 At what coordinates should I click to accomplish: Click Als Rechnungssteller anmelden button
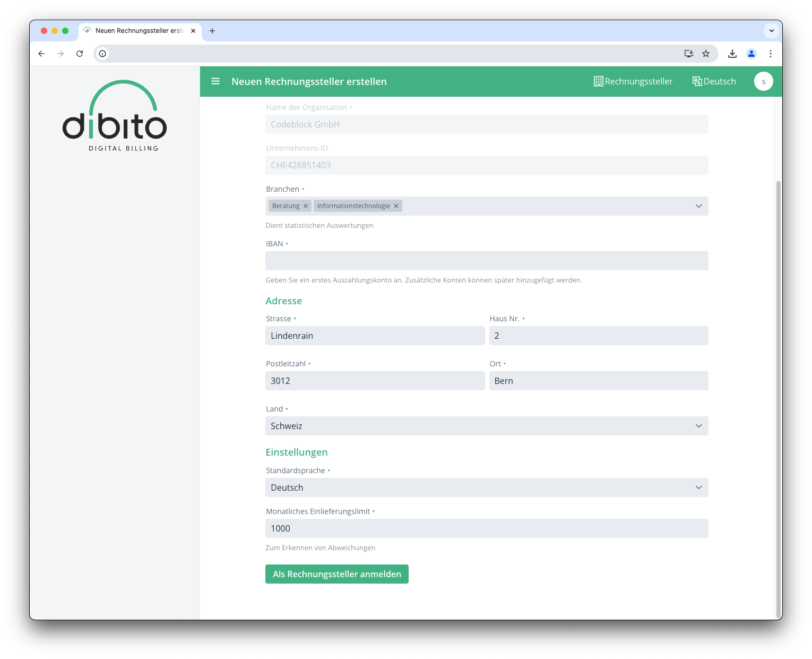pos(337,574)
